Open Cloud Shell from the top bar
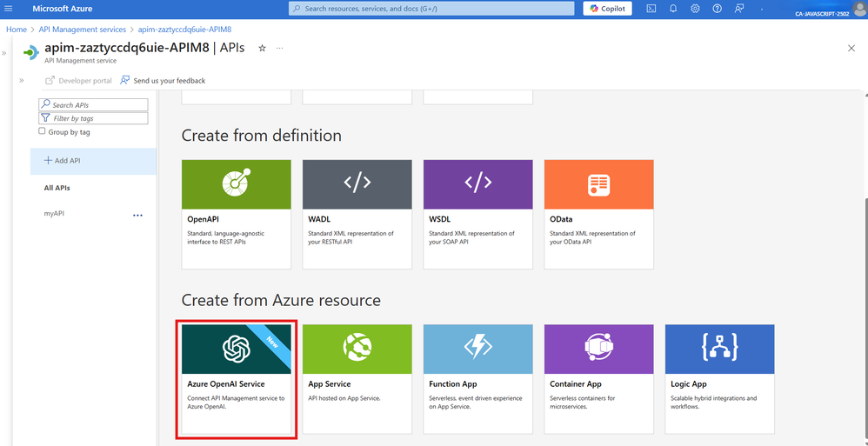 click(x=651, y=9)
